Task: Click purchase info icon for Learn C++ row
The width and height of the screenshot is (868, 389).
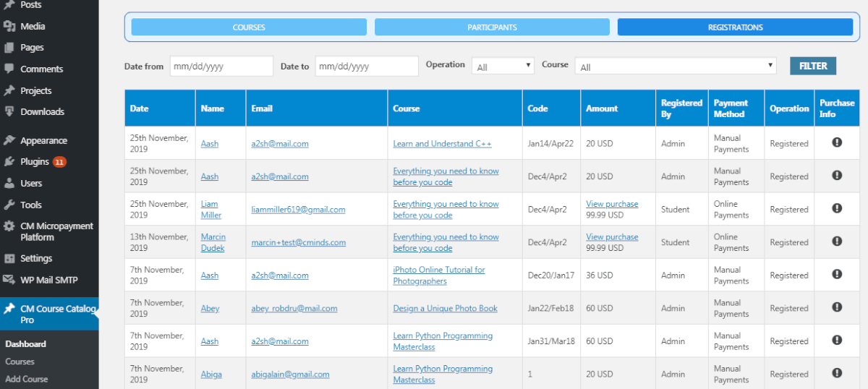Action: [837, 142]
